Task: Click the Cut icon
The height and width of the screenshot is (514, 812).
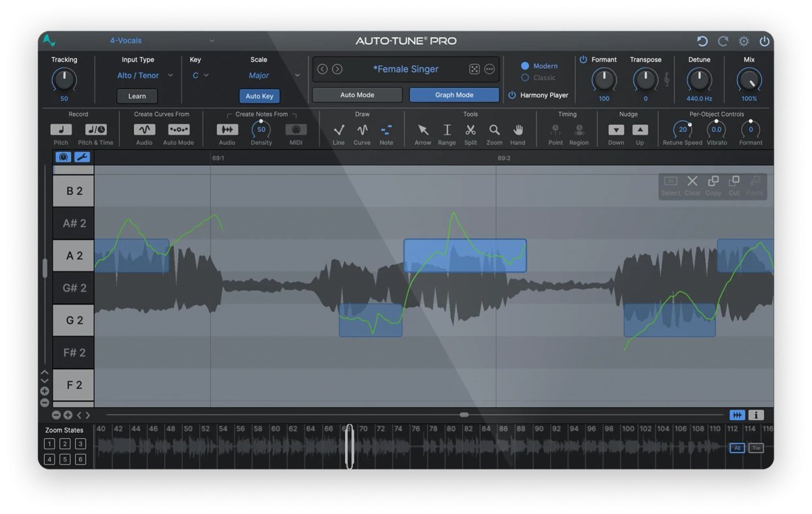Action: tap(734, 181)
